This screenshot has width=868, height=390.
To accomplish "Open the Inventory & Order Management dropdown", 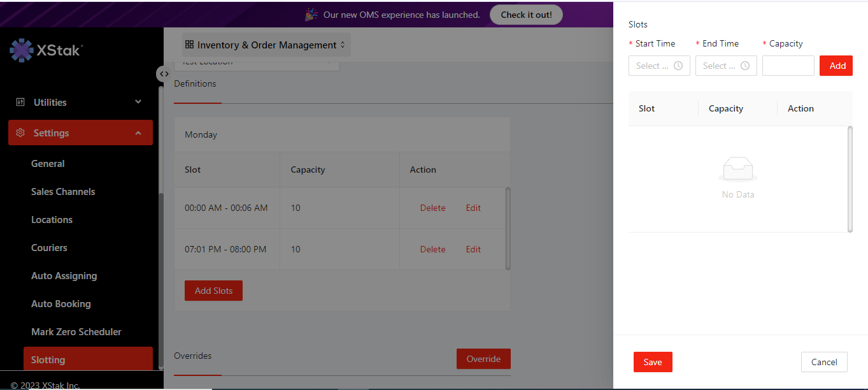I will [266, 45].
